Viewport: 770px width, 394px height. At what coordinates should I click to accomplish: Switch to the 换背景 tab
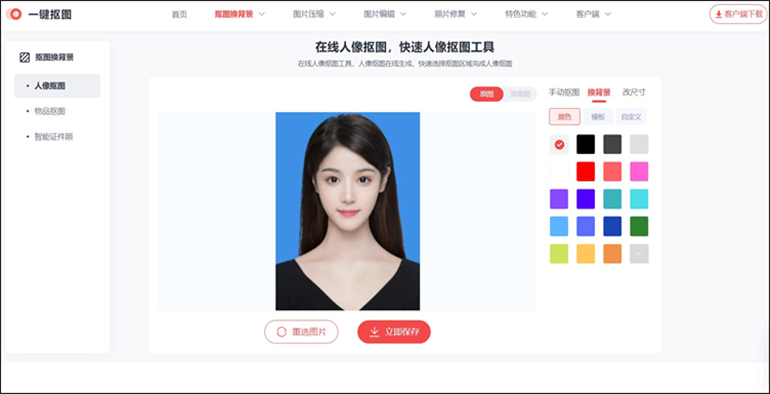599,92
